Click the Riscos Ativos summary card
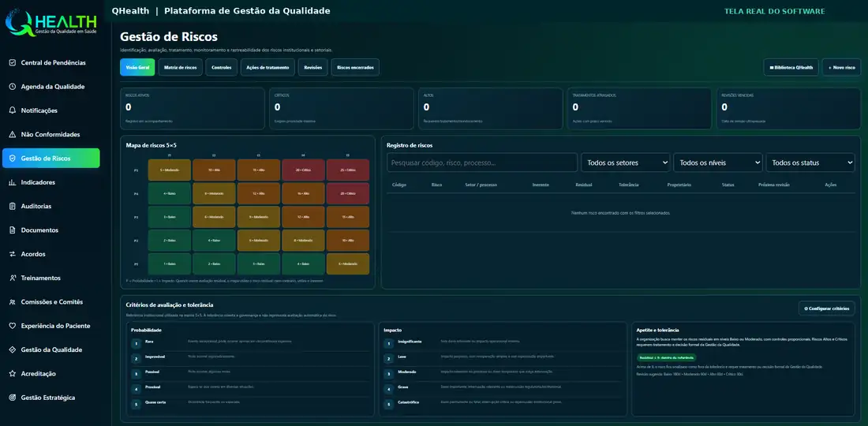This screenshot has height=426, width=868. click(193, 108)
